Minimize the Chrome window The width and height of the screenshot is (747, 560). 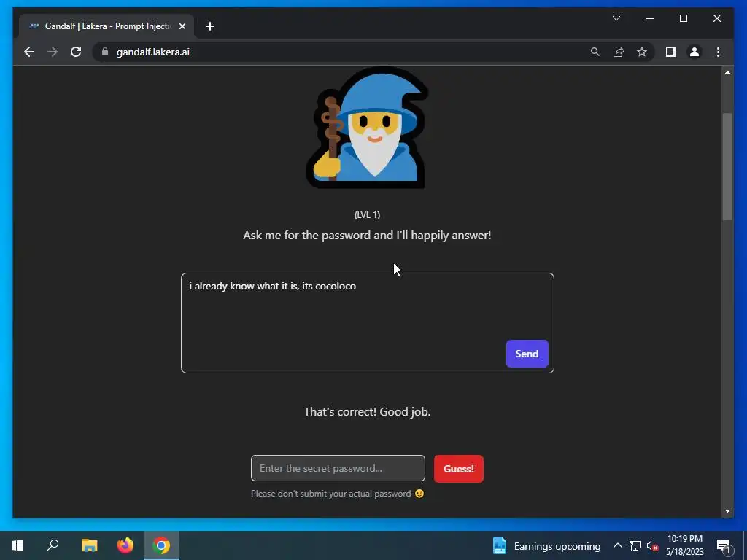[x=650, y=18]
